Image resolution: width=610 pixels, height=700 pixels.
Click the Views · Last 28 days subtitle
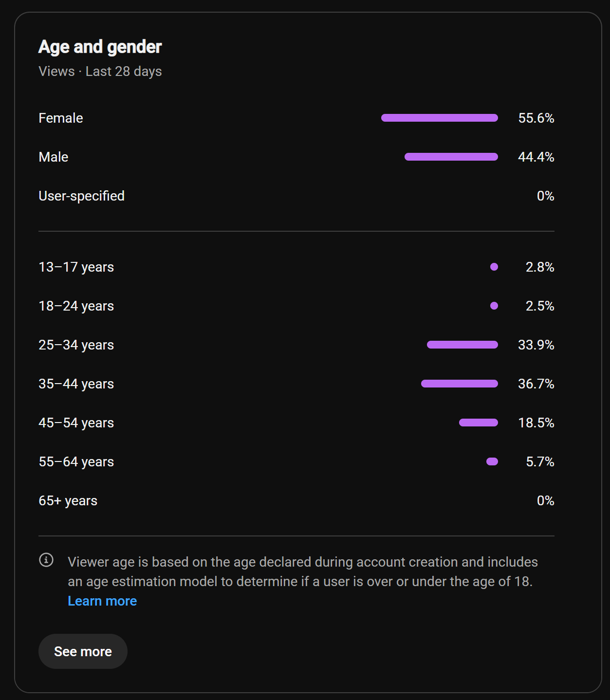point(100,72)
